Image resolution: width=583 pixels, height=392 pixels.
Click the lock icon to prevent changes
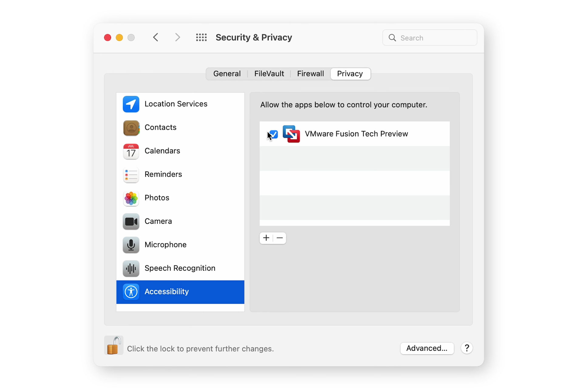point(114,345)
